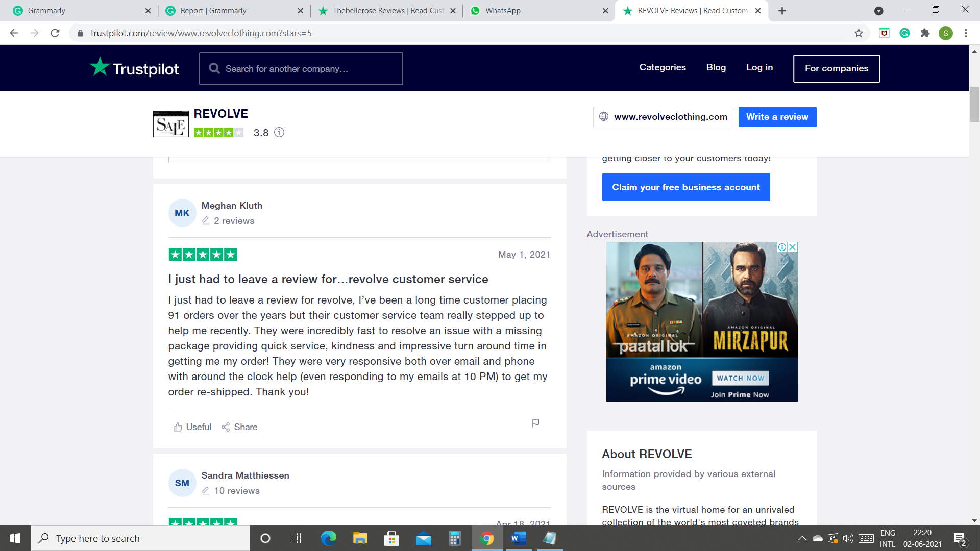This screenshot has height=551, width=980.
Task: Click Search for another company field
Action: [301, 68]
